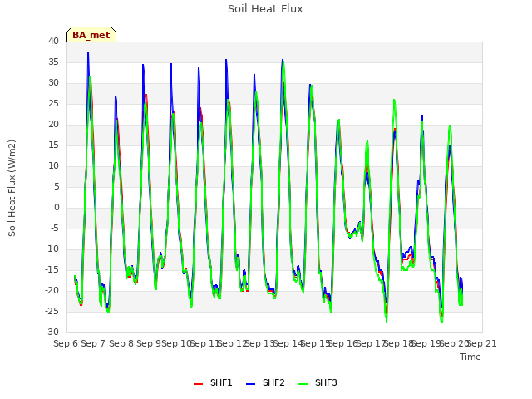
Task: Click the BA_met annotation label
Action: 91,35
